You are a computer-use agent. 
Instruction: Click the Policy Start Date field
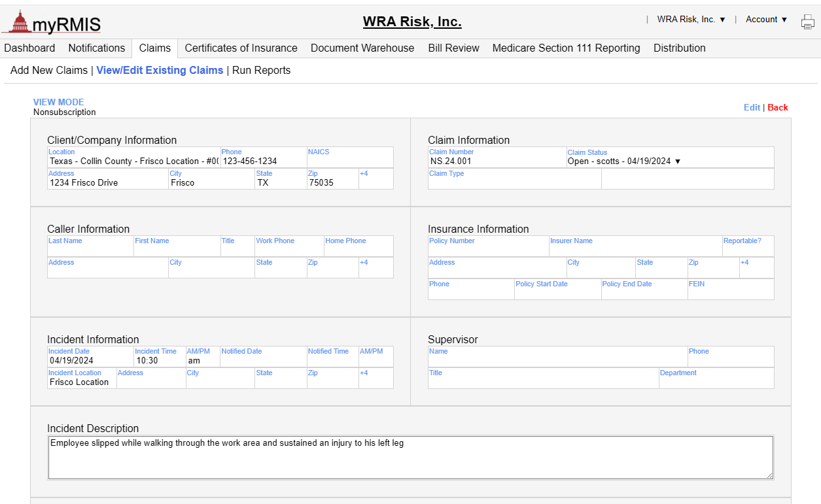557,290
